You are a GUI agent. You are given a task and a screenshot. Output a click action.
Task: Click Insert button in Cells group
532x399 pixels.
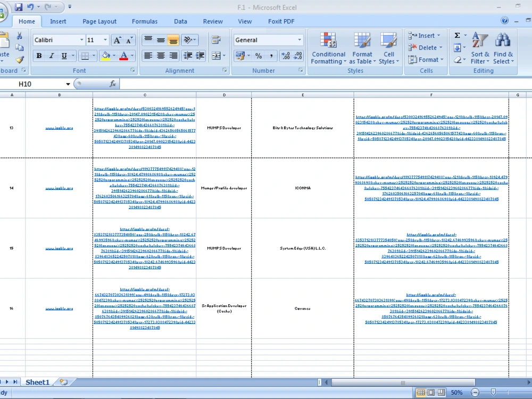tap(425, 36)
